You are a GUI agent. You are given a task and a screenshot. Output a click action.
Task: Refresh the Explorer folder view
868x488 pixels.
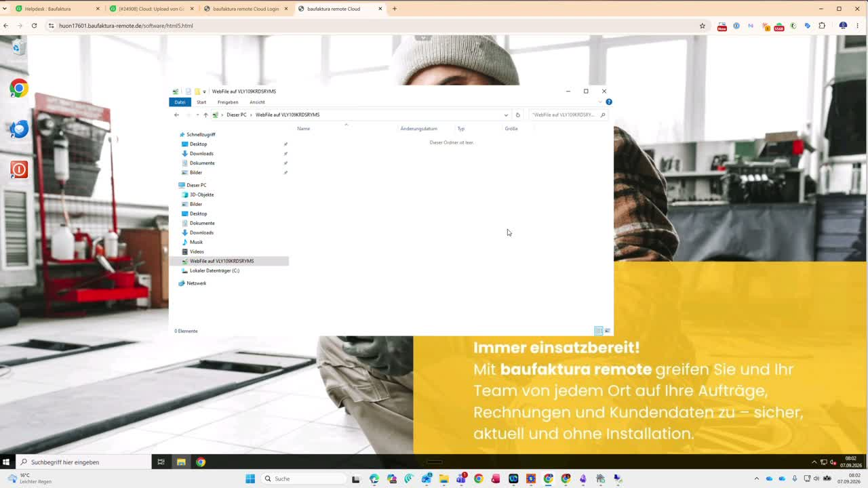517,115
